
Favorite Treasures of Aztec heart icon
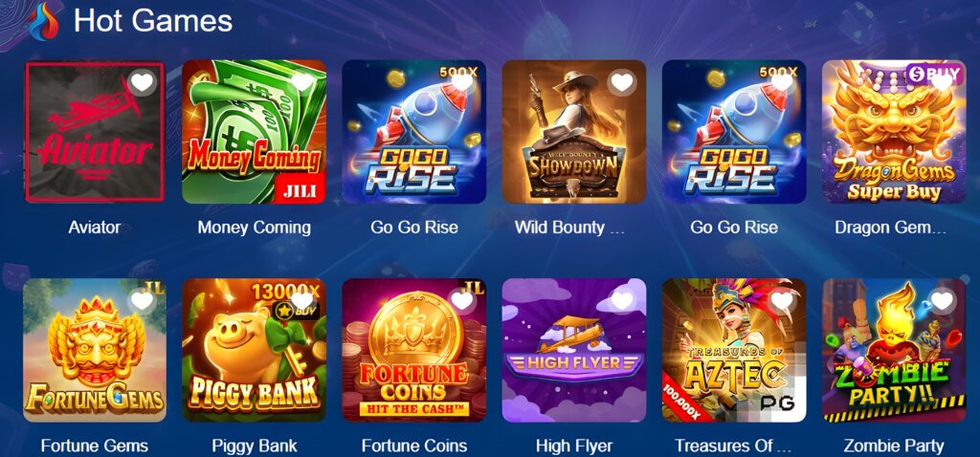click(782, 300)
